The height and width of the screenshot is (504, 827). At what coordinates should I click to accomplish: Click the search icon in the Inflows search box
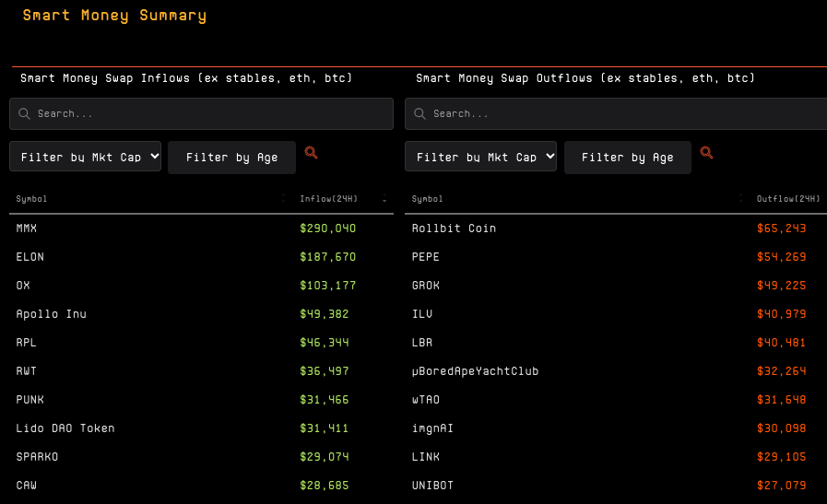(24, 114)
